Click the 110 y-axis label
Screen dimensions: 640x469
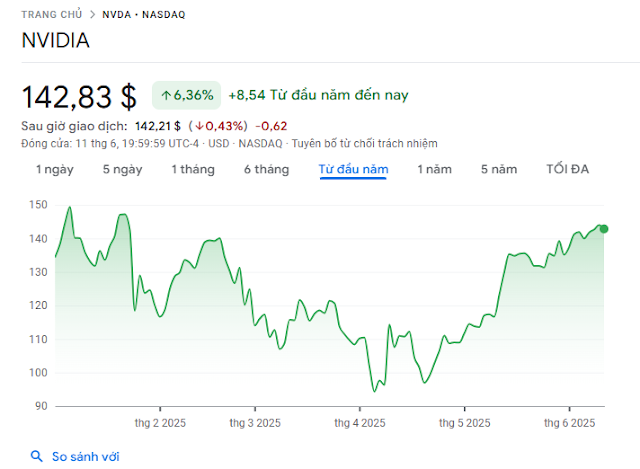[x=38, y=339]
